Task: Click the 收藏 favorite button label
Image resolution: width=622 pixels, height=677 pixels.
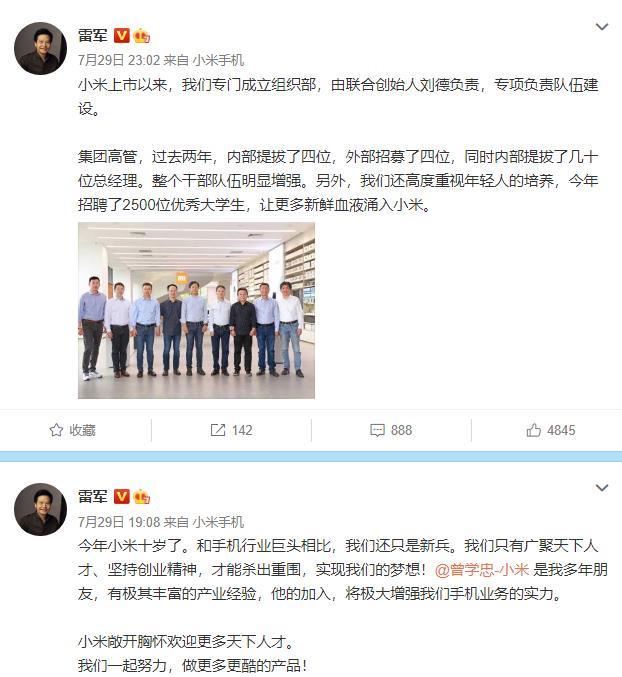Action: [82, 430]
